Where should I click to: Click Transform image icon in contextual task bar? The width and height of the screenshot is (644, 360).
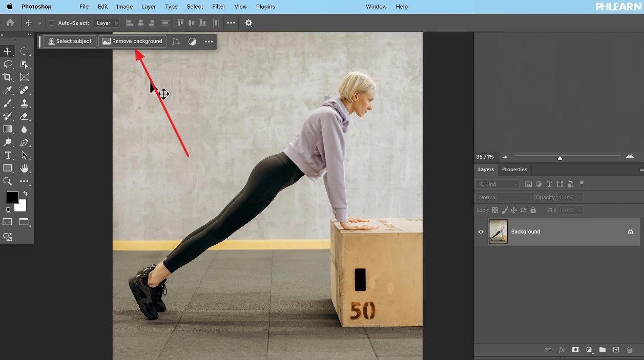point(176,41)
